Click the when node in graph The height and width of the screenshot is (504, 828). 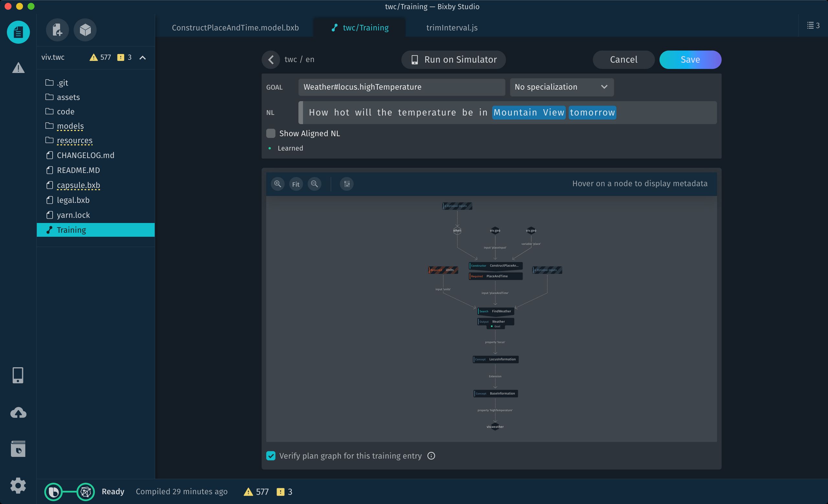(x=457, y=231)
